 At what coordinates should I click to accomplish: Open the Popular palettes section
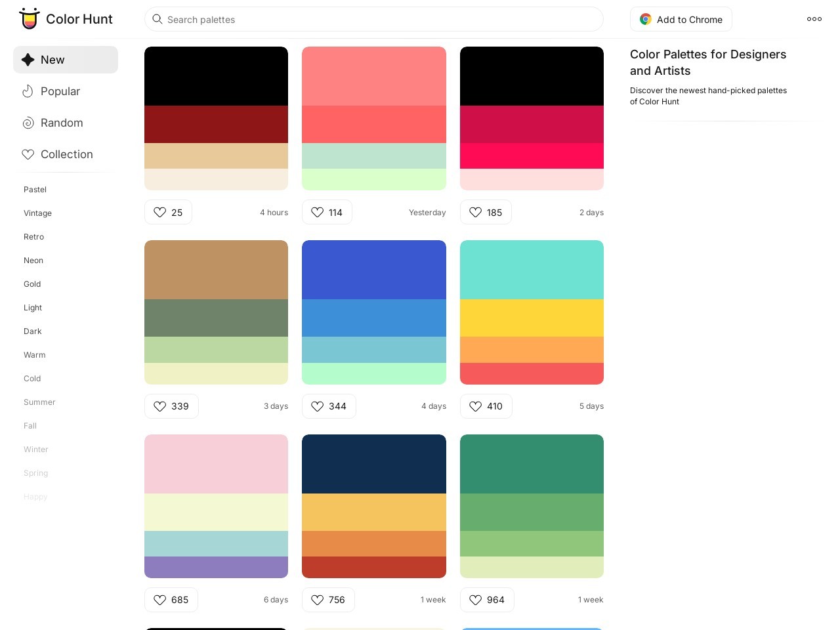(66, 91)
